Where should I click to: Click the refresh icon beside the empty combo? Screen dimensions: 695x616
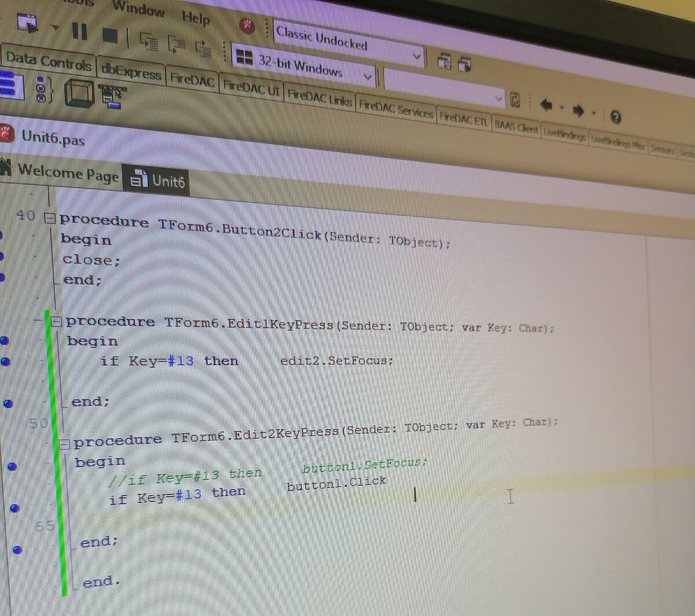pyautogui.click(x=515, y=100)
